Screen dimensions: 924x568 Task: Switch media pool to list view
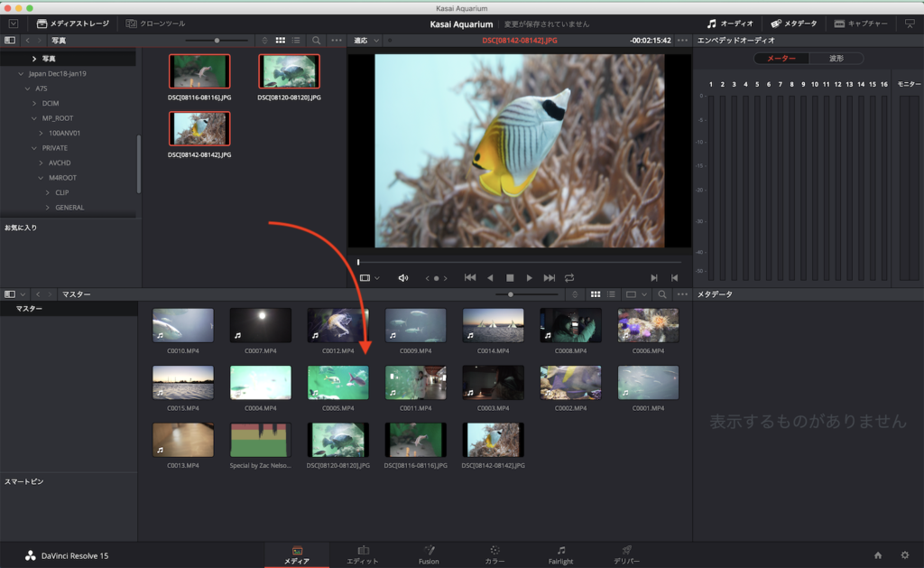pos(611,294)
